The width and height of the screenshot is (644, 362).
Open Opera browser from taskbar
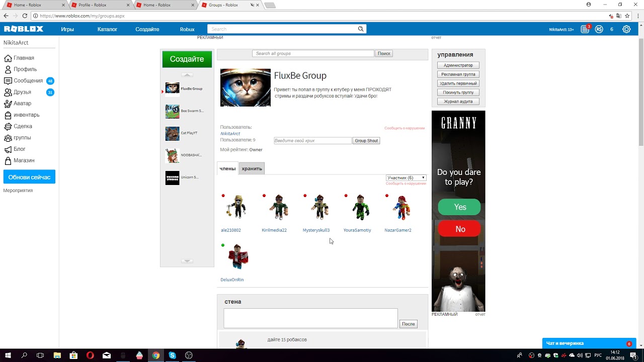(x=90, y=355)
